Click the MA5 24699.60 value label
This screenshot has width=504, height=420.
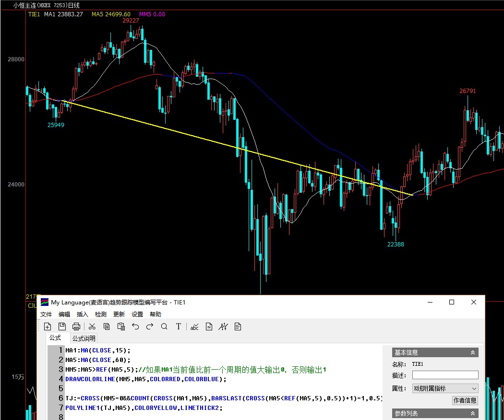coord(111,14)
